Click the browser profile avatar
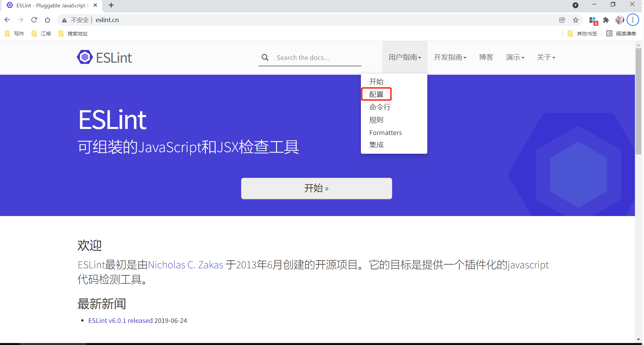 [x=619, y=20]
